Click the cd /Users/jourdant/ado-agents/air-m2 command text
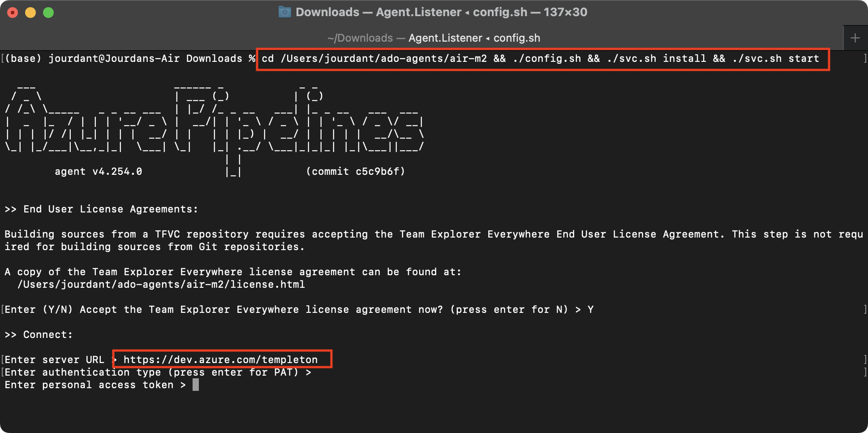The height and width of the screenshot is (433, 868). tap(374, 59)
